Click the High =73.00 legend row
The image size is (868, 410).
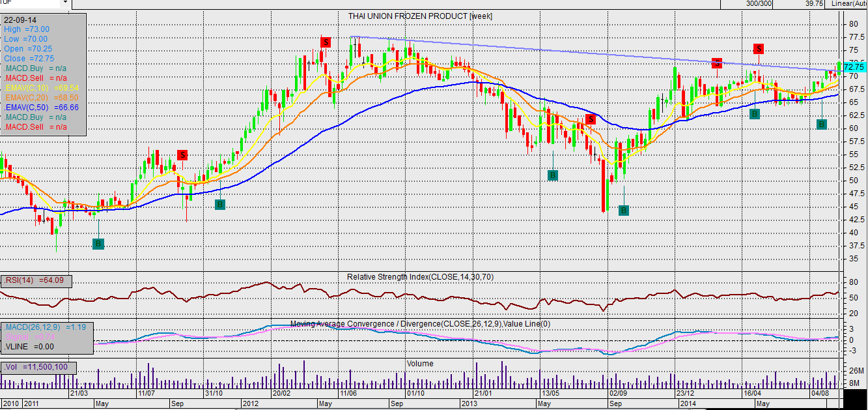pos(27,29)
